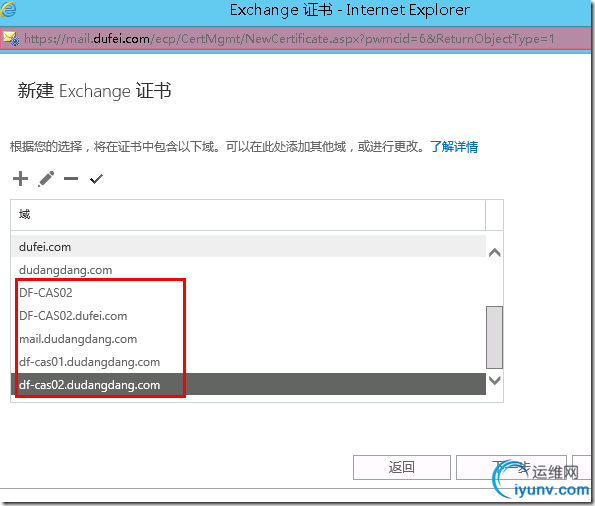
Task: Click the down arrow of the list scrollbar
Action: [494, 380]
